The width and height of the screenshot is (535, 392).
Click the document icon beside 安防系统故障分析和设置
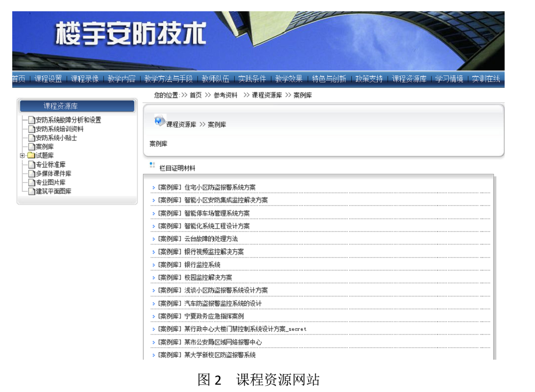31,120
